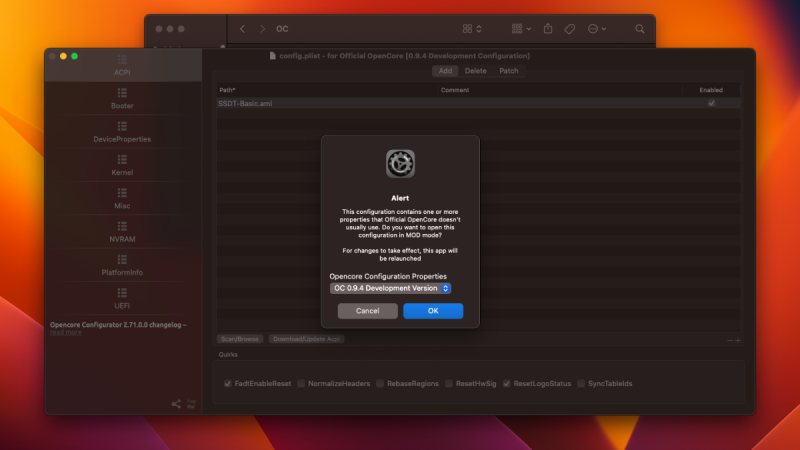Open OC 0.9.4 Development Version dropdown
Screen dimensions: 800x450
[390, 288]
